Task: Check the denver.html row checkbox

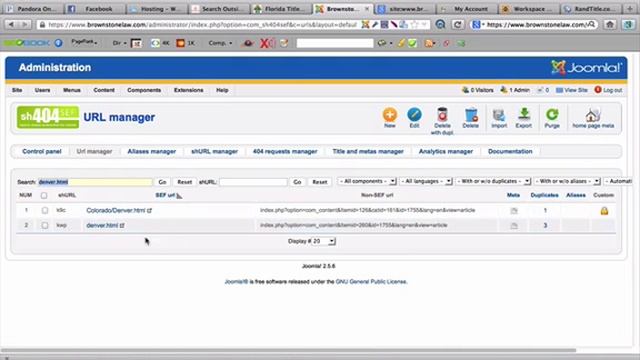Action: tap(44, 225)
